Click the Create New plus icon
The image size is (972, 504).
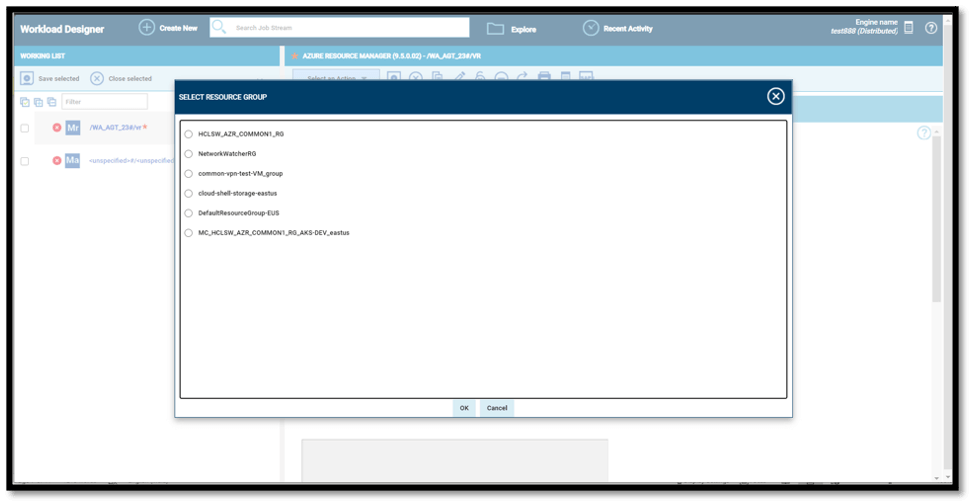(146, 28)
